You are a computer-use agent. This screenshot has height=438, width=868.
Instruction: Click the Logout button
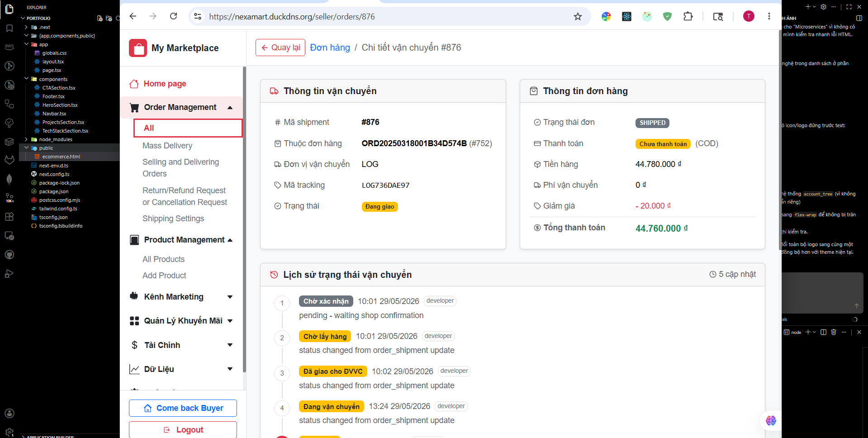click(183, 430)
